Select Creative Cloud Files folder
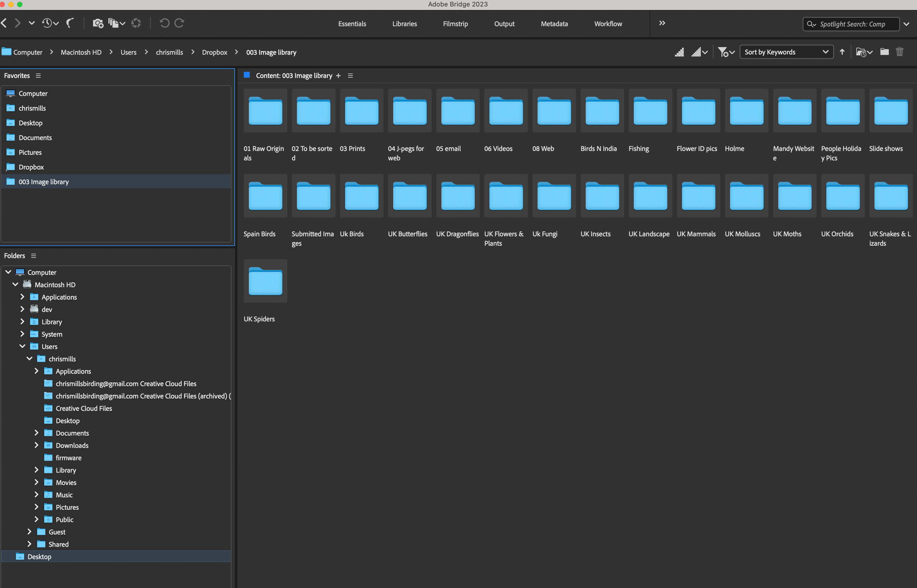This screenshot has height=588, width=917. (x=84, y=408)
